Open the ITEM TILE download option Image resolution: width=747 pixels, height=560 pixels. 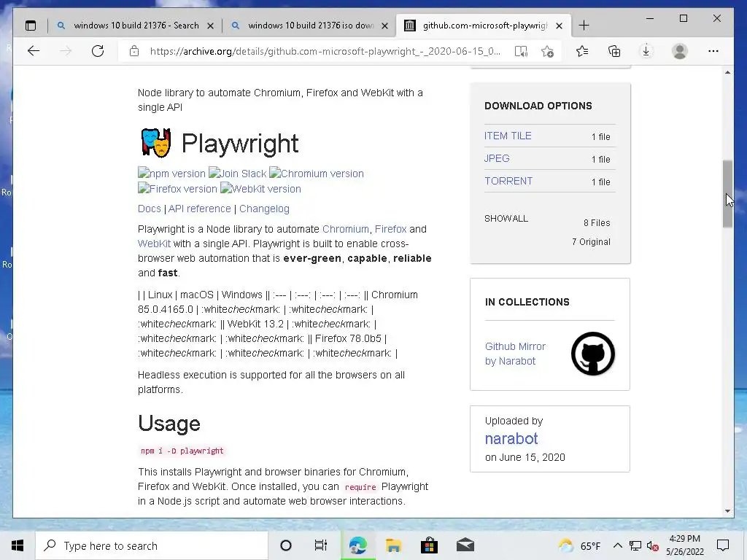pyautogui.click(x=508, y=136)
